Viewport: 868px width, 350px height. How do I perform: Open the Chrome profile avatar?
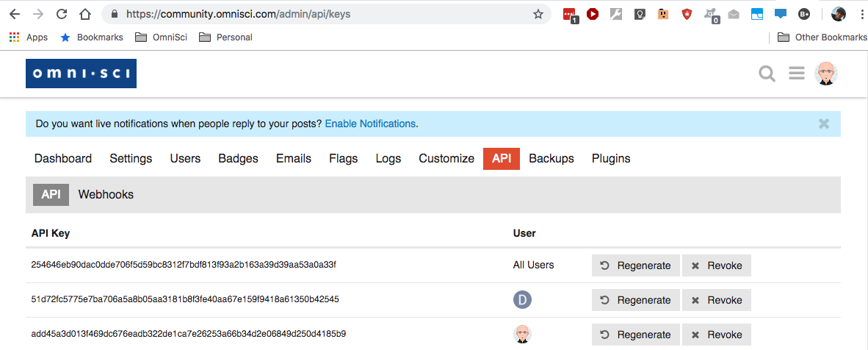point(838,15)
